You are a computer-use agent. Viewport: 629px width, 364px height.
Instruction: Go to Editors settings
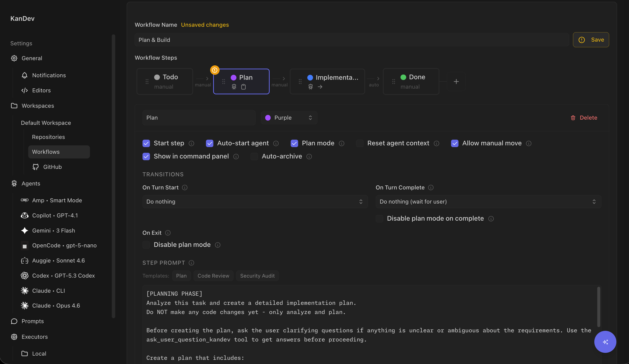coord(41,90)
